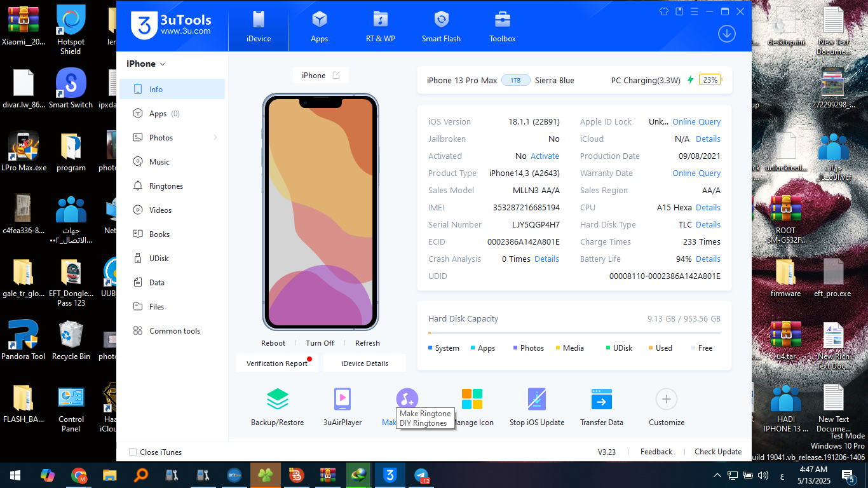Viewport: 868px width, 488px height.
Task: Open Data in the sidebar
Action: [172, 282]
